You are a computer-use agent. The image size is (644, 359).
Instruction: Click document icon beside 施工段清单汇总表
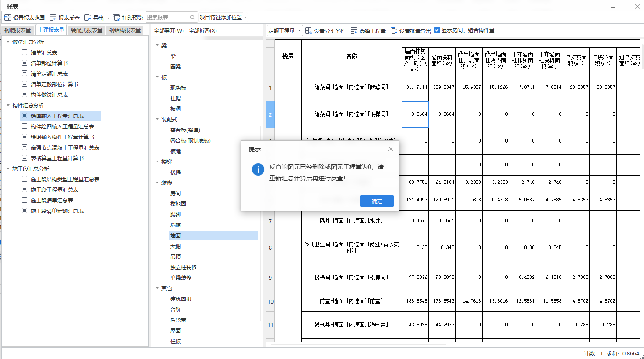pos(25,200)
